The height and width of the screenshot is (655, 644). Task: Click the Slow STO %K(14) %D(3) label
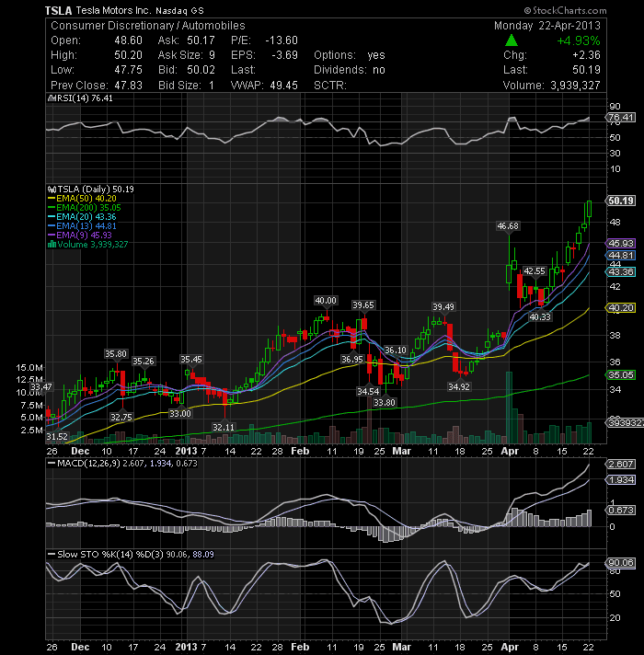click(x=110, y=555)
